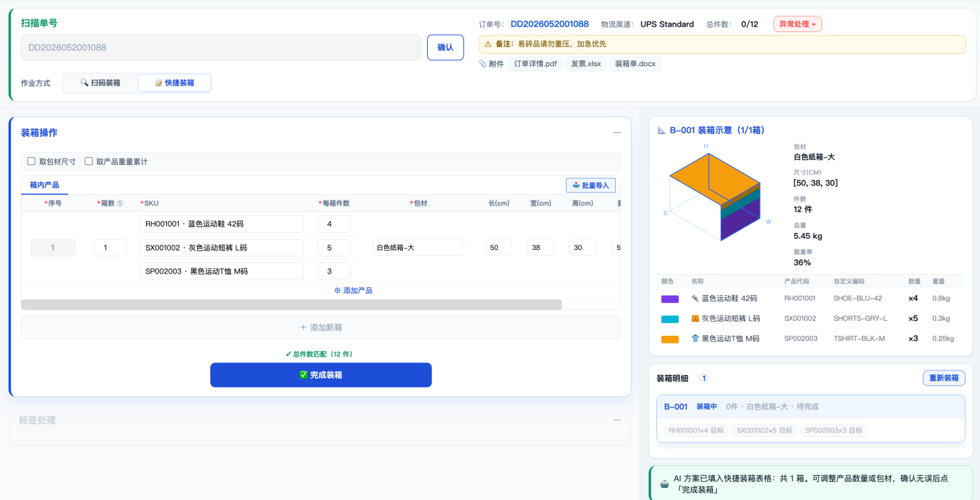Click the ruler icon beside B-001 装箱示意
Image resolution: width=980 pixels, height=500 pixels.
point(662,130)
